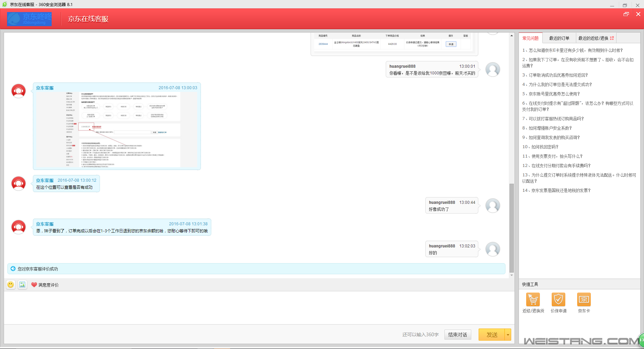Click the 发送 send button
The width and height of the screenshot is (644, 349).
click(x=492, y=335)
